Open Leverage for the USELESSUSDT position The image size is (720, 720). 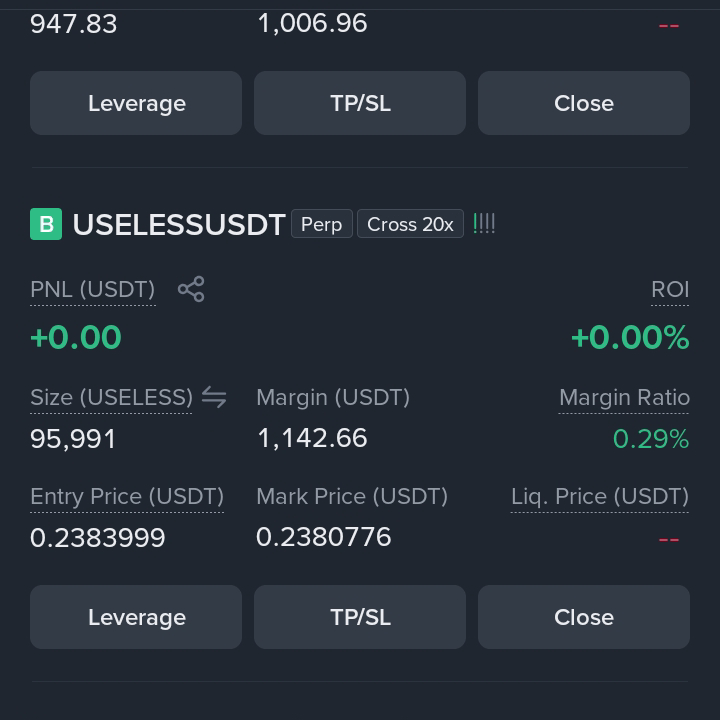coord(136,617)
